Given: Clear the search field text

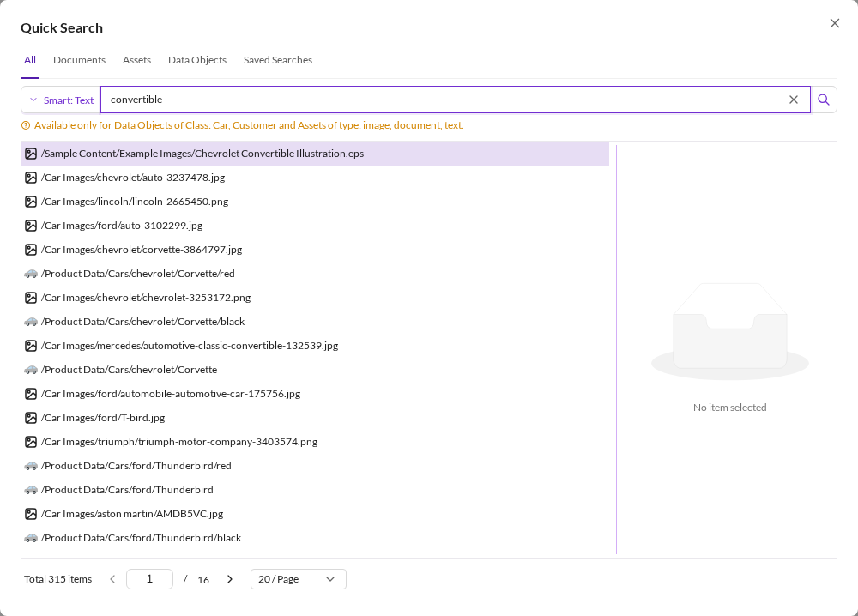Looking at the screenshot, I should [794, 100].
